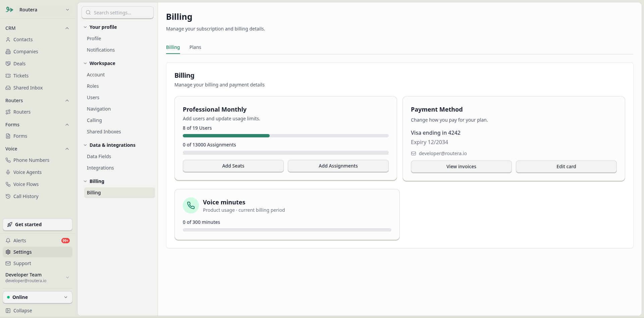Focus the Search settings field
The height and width of the screenshot is (318, 644).
[x=117, y=13]
